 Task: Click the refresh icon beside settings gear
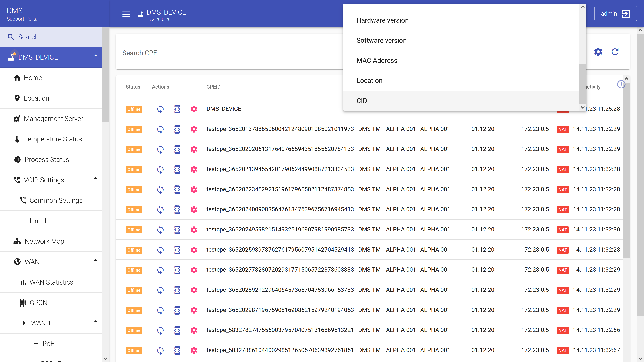click(615, 52)
